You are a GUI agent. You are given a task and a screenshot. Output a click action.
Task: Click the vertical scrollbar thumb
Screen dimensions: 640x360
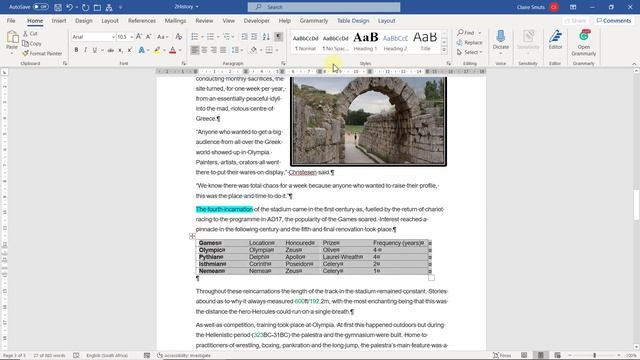636,206
